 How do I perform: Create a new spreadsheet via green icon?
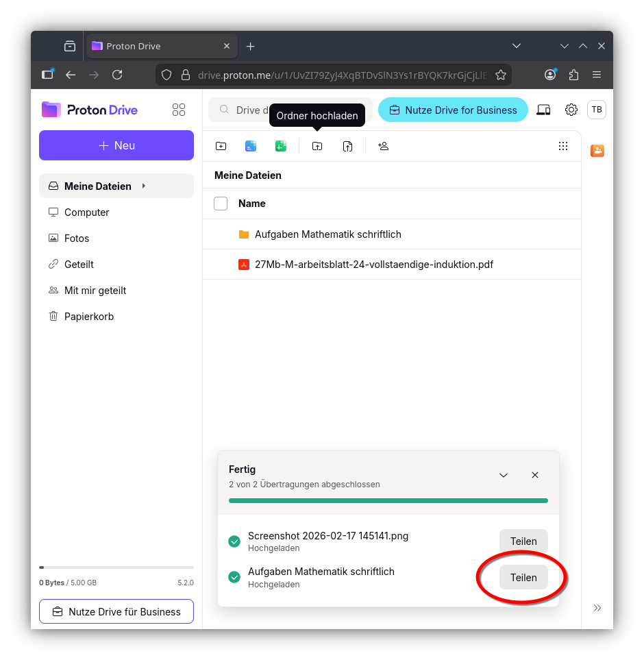coord(281,146)
